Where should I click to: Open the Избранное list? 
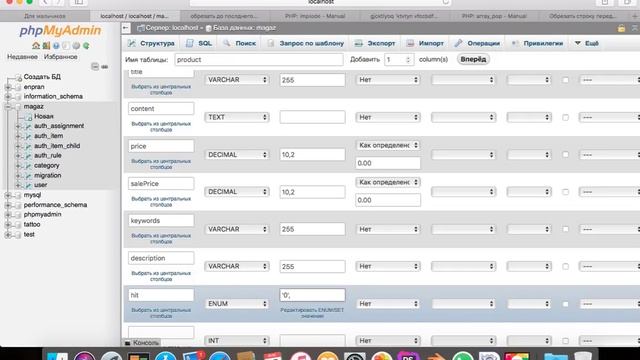60,57
